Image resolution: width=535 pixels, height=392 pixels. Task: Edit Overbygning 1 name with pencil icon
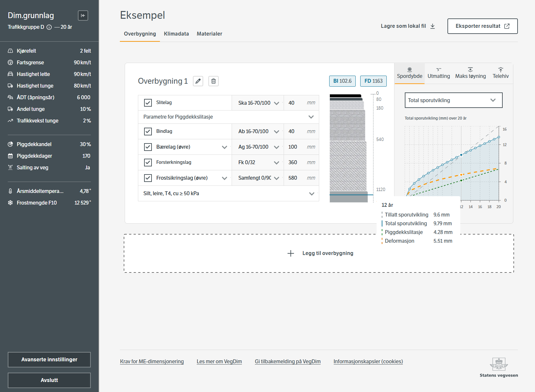click(198, 81)
